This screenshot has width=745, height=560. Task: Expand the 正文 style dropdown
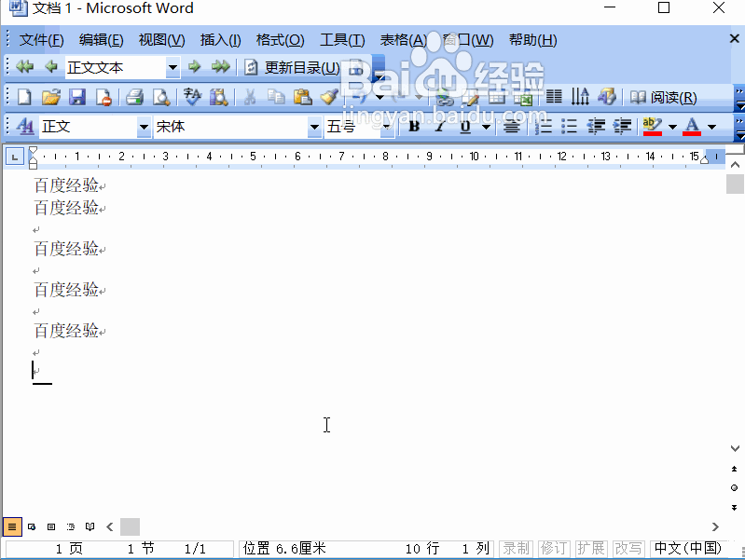[144, 127]
